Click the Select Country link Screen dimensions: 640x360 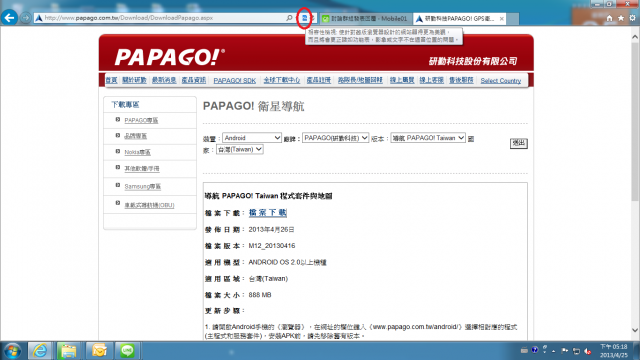[501, 81]
